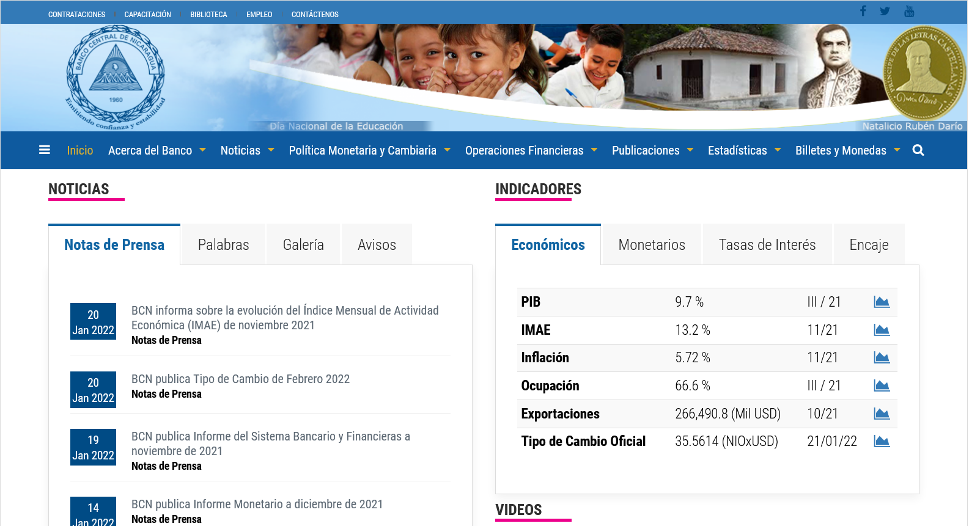Click the Banco Central de Nicaragua logo
This screenshot has height=526, width=980.
[116, 78]
